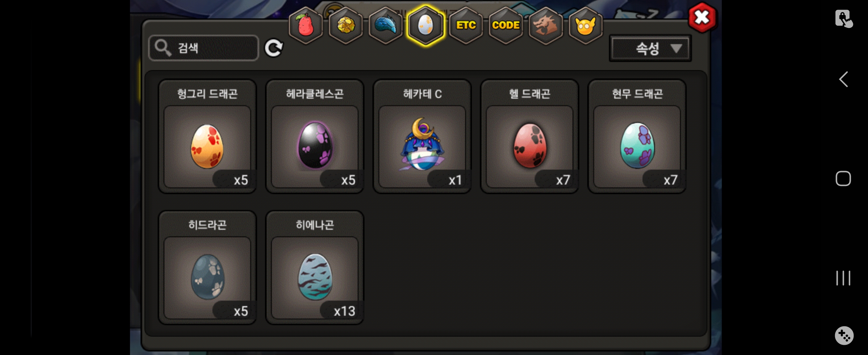The width and height of the screenshot is (868, 355).
Task: Open the fruit food category tab
Action: pos(306,26)
